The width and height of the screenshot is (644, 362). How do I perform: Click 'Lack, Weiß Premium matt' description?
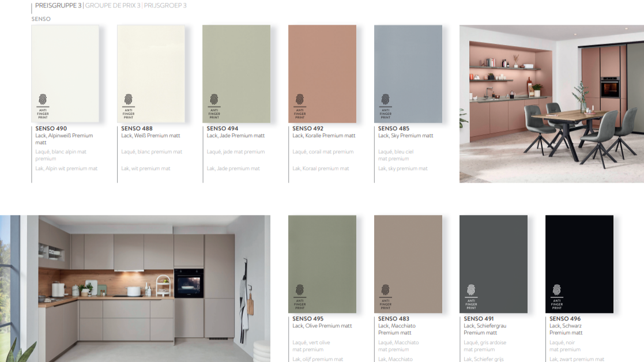pyautogui.click(x=150, y=135)
